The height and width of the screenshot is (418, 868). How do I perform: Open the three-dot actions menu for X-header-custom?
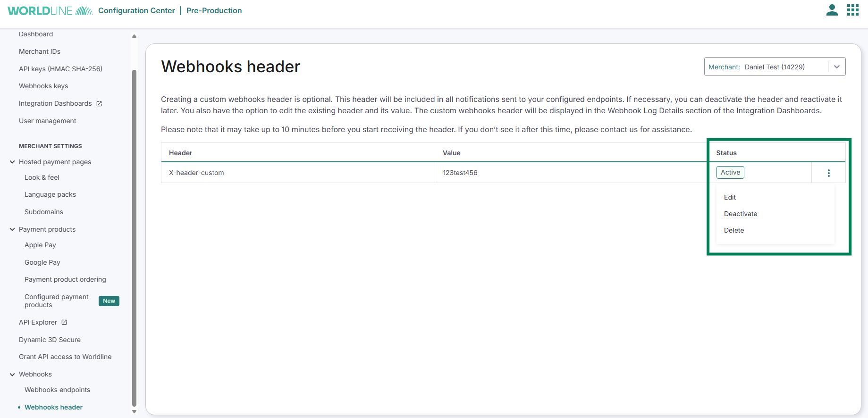pos(829,173)
